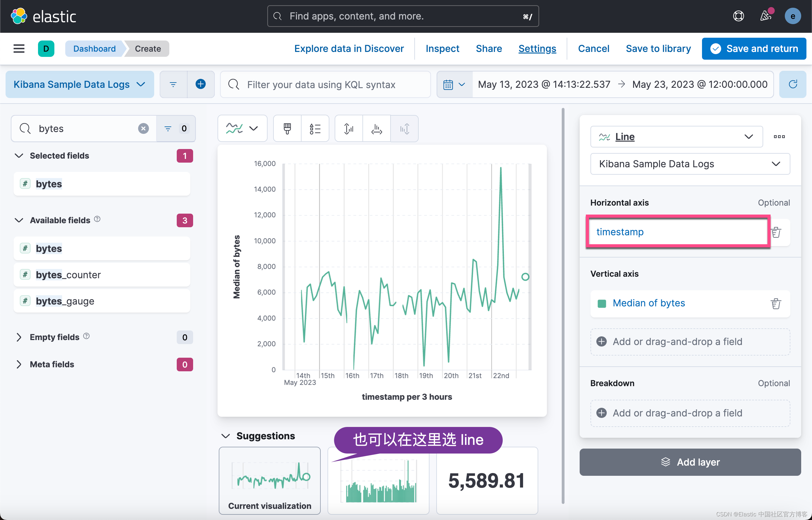Viewport: 812px width, 520px height.
Task: Add a filter with the plus icon
Action: coord(201,84)
